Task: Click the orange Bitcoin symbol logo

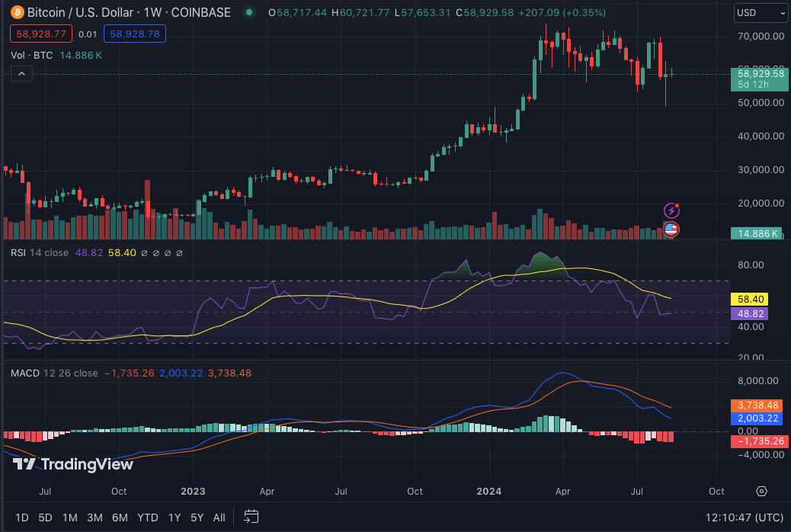Action: (16, 12)
